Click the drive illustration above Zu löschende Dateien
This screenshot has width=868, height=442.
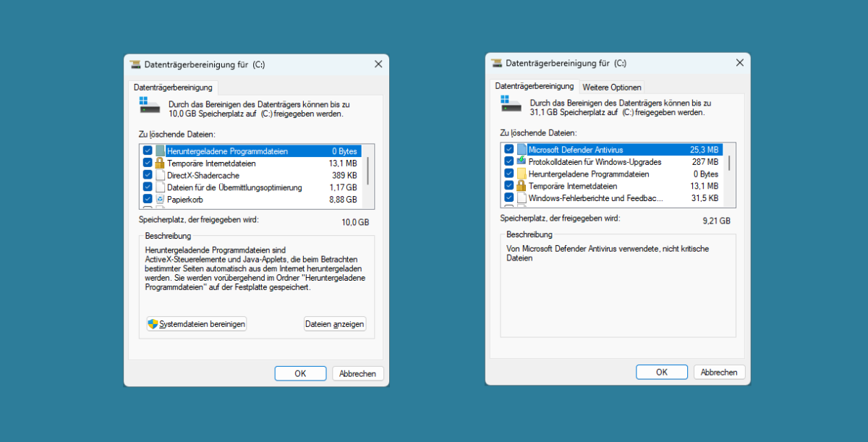149,106
